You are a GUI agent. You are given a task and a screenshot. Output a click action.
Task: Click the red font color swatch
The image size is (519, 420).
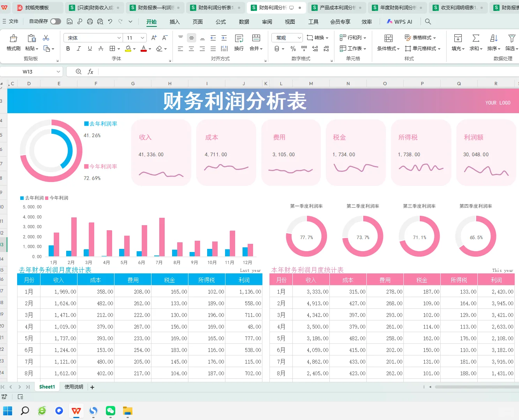(144, 49)
